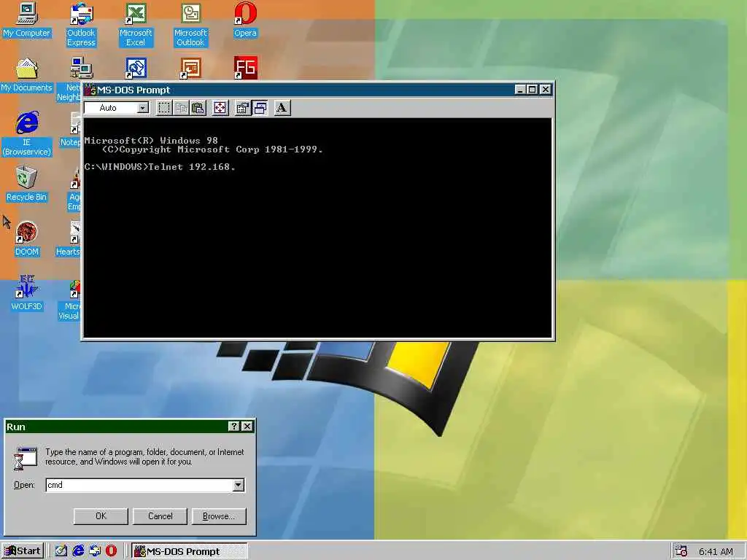The height and width of the screenshot is (560, 747).
Task: Select the DOOM desktop shortcut
Action: 26,239
